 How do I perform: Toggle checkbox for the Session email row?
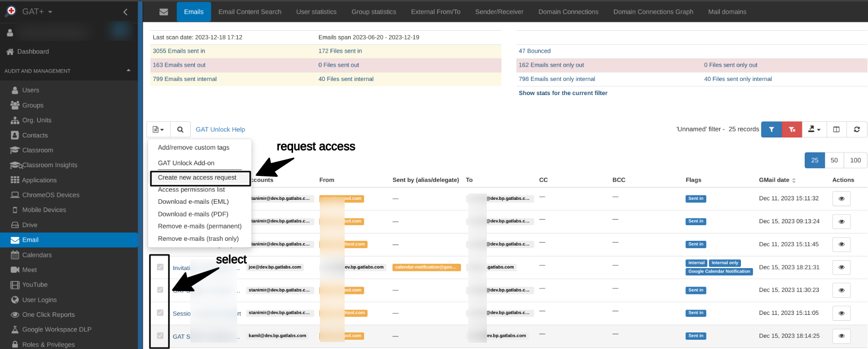coord(160,313)
